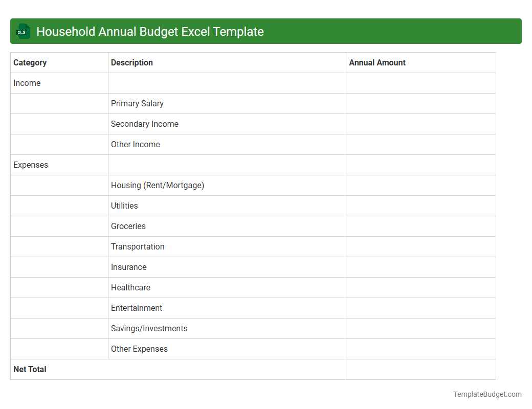The height and width of the screenshot is (409, 532).
Task: Click the Entertainment expense row
Action: click(137, 308)
